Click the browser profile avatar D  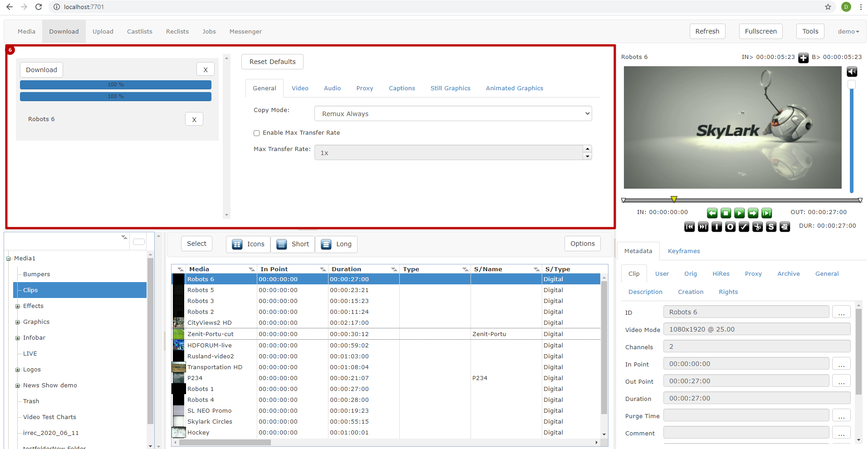point(846,7)
